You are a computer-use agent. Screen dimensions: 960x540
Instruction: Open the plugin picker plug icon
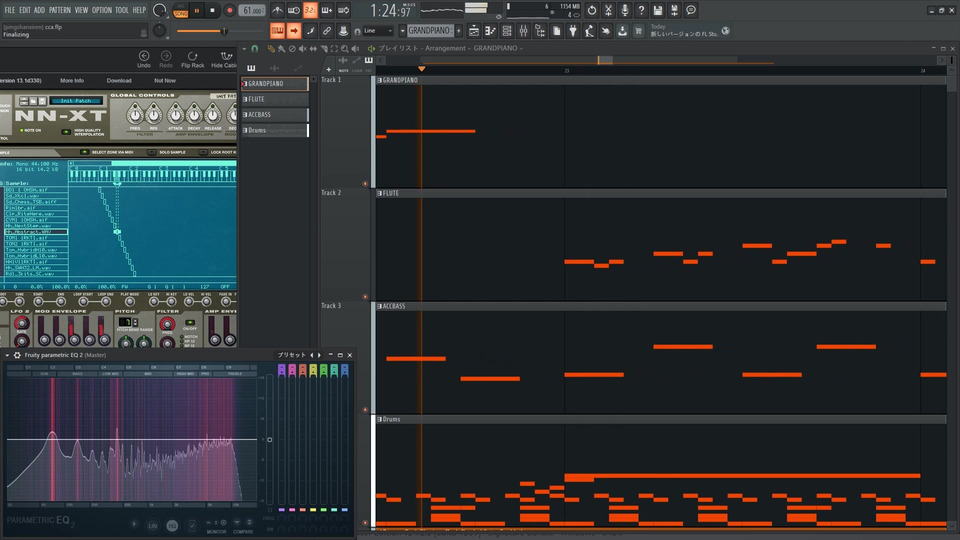573,31
